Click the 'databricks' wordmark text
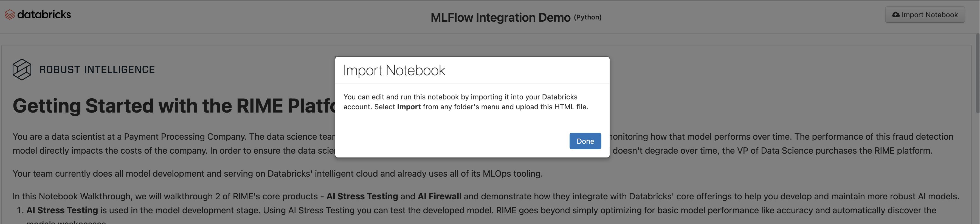Viewport: 980px width, 224px height. [44, 15]
